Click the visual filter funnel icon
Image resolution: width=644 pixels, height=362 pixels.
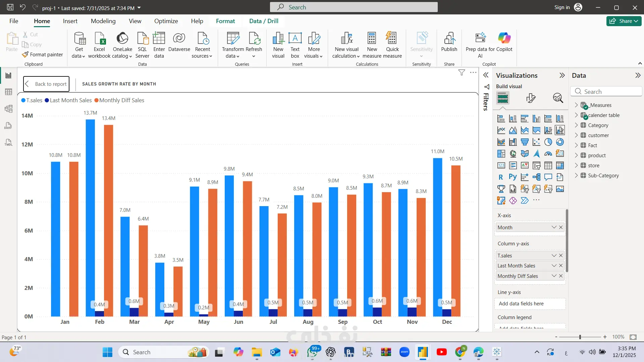(x=462, y=72)
